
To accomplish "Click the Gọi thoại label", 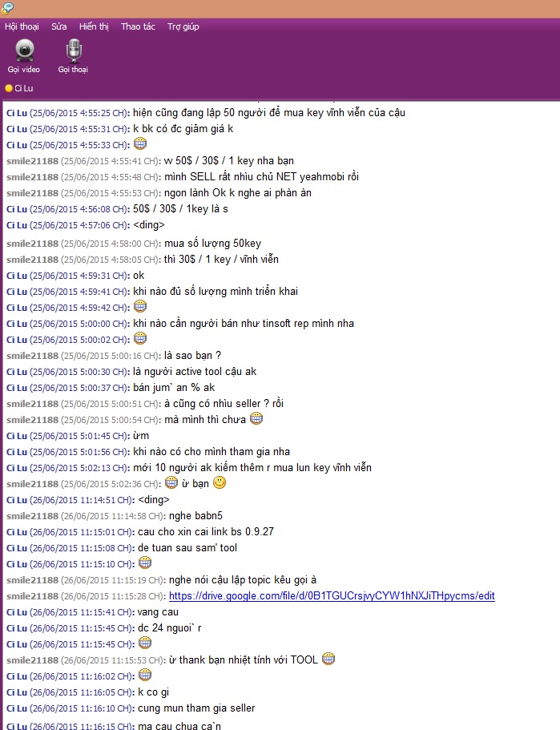I will [x=73, y=70].
